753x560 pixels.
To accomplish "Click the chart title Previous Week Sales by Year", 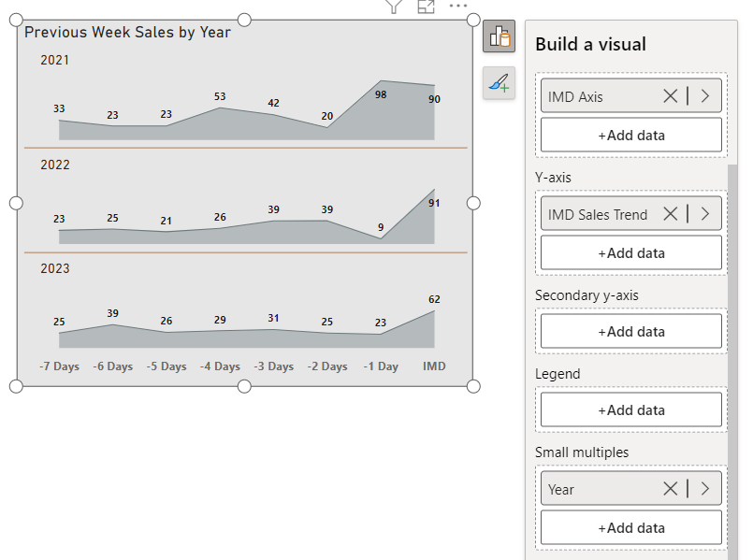I will click(127, 33).
